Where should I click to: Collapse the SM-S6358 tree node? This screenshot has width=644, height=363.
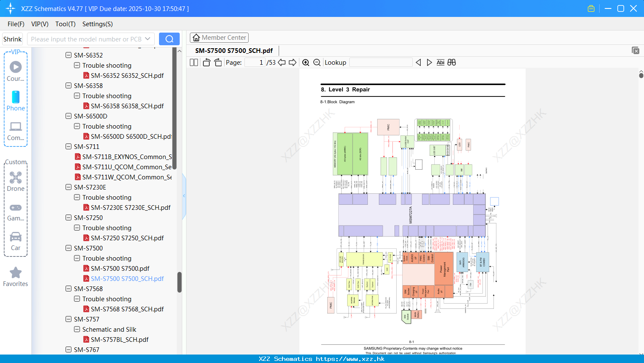(x=69, y=85)
